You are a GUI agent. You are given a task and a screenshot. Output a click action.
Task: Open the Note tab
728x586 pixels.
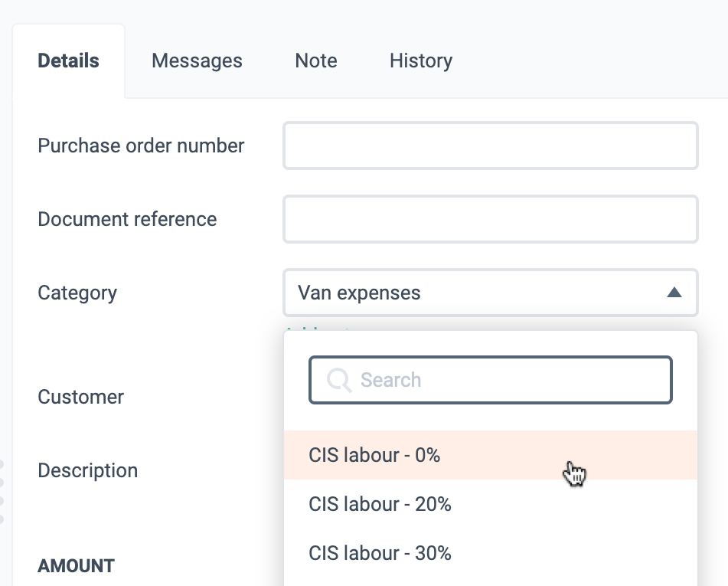coord(316,61)
